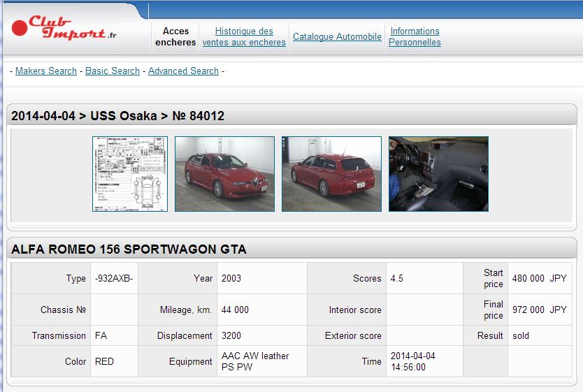This screenshot has width=583, height=392.
Task: Select the Start price 480 000 JPY
Action: 540,278
